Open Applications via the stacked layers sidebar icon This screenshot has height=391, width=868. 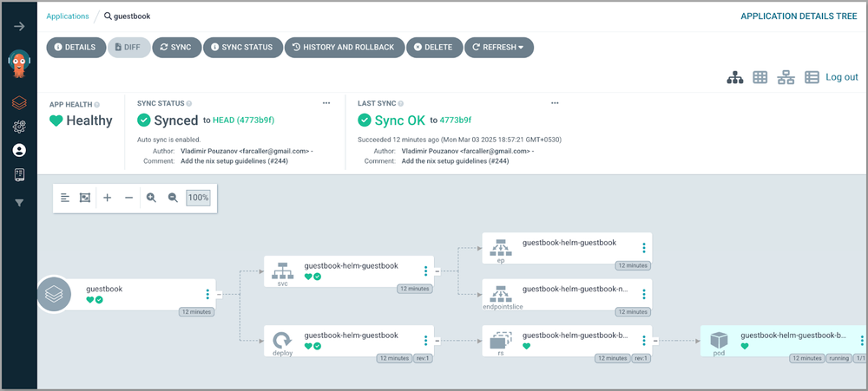tap(19, 103)
